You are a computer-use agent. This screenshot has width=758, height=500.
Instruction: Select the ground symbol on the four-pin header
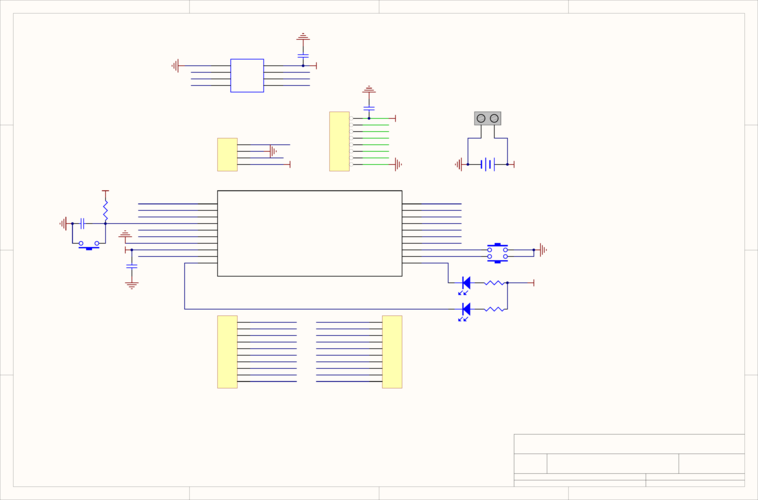tap(273, 151)
